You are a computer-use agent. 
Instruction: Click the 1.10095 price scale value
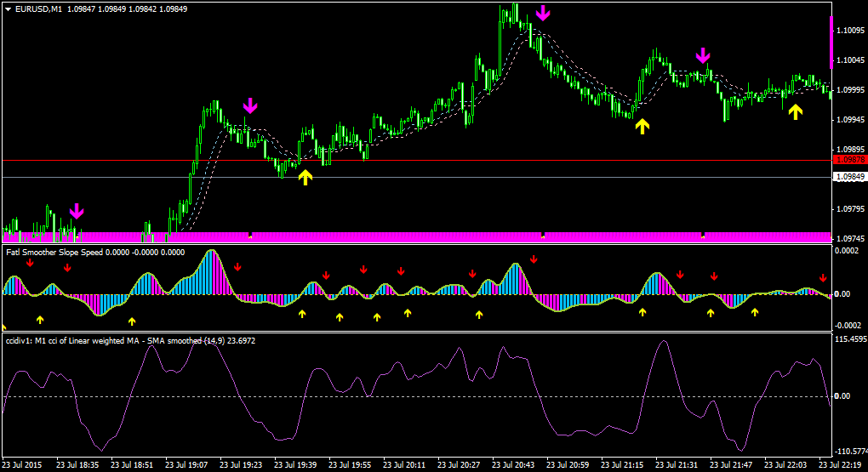click(851, 31)
